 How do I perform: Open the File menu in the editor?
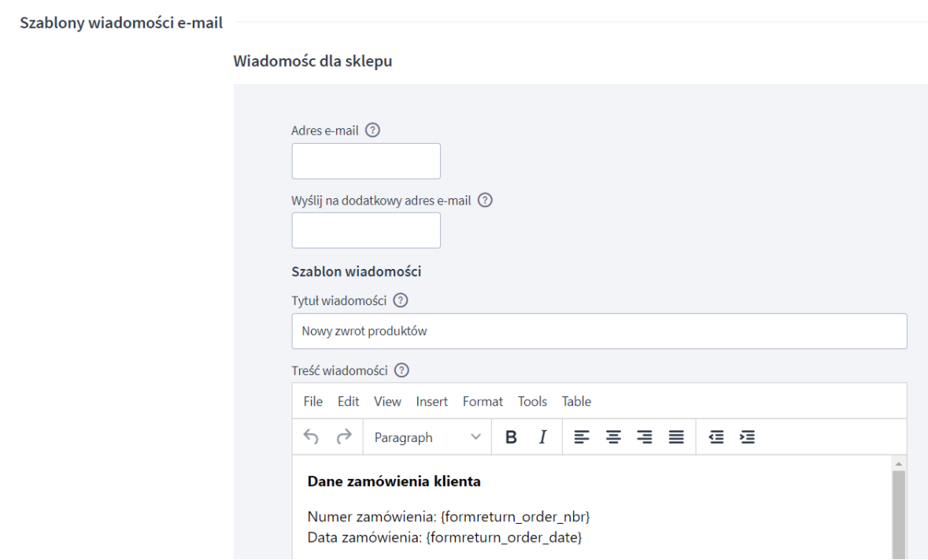click(x=313, y=401)
